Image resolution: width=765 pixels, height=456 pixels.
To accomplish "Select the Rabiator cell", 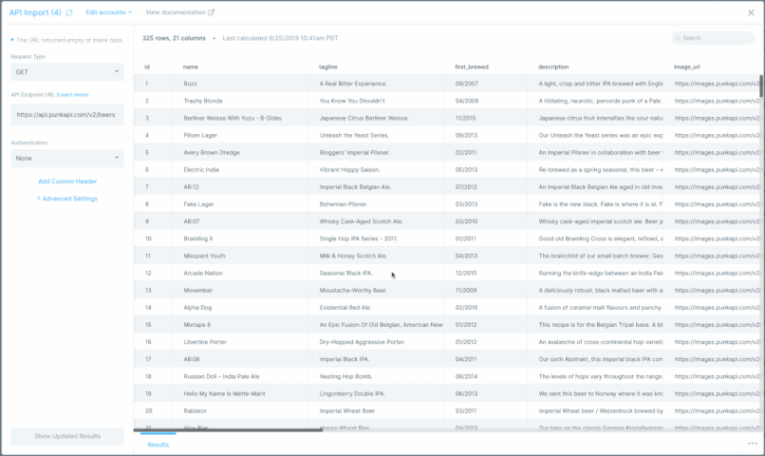I will tap(240, 411).
